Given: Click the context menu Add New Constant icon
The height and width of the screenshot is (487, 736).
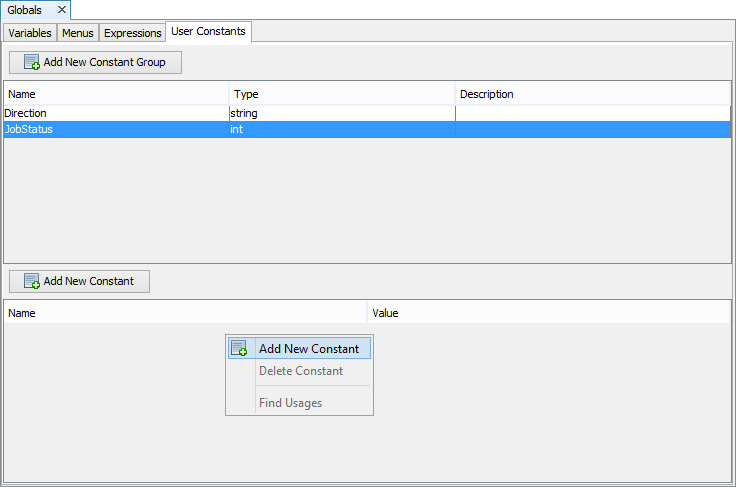Looking at the screenshot, I should pos(239,349).
